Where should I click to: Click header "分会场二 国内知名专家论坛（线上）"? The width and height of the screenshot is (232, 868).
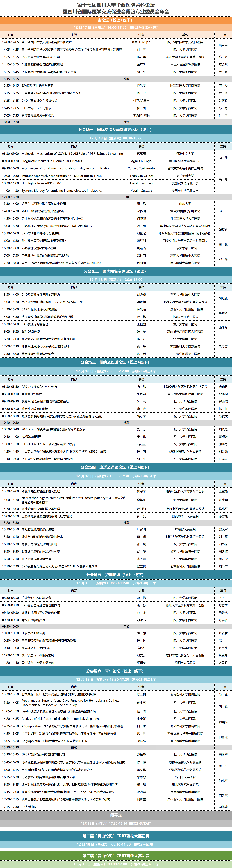click(x=116, y=271)
